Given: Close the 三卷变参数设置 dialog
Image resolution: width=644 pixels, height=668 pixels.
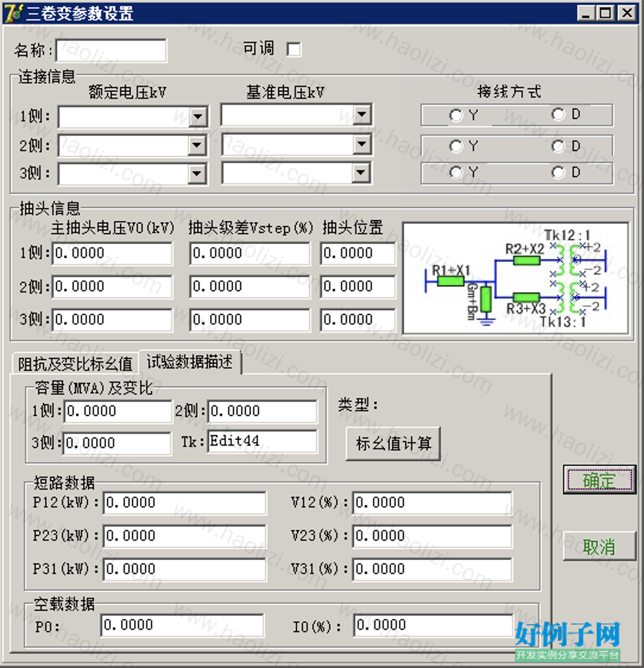Looking at the screenshot, I should (x=627, y=13).
